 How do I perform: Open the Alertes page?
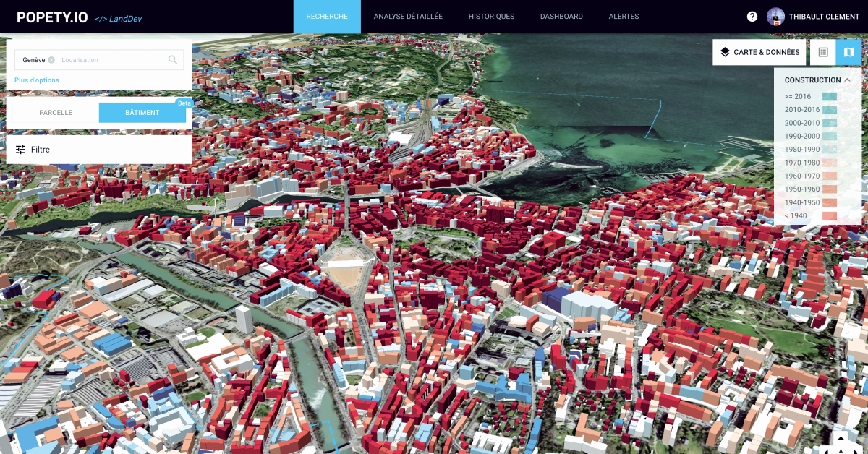[624, 16]
